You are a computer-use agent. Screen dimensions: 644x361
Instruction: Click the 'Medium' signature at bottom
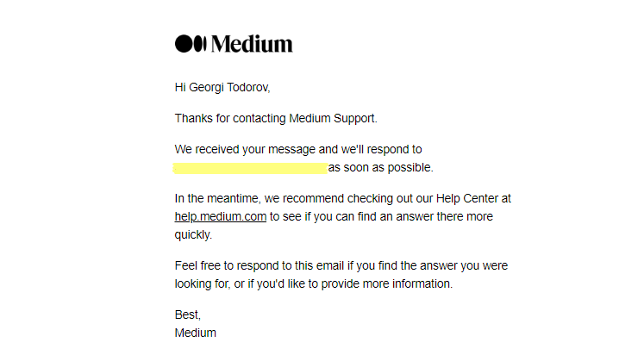195,333
